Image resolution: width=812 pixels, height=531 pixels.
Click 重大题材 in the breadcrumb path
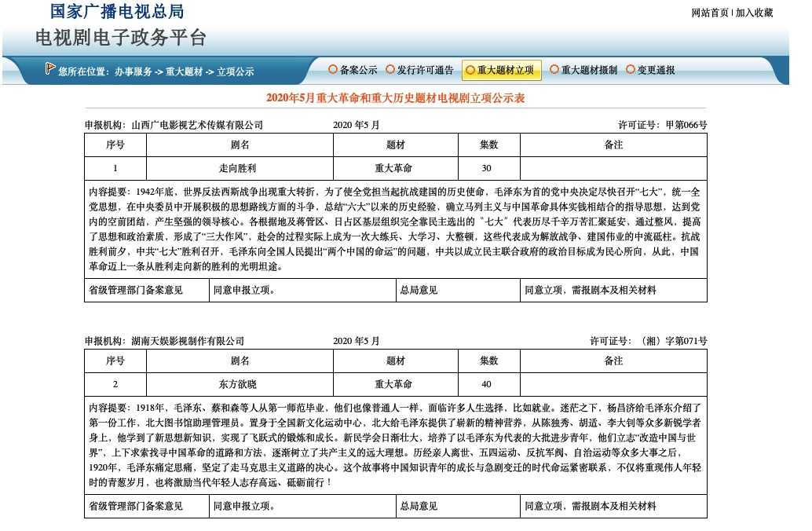point(184,71)
